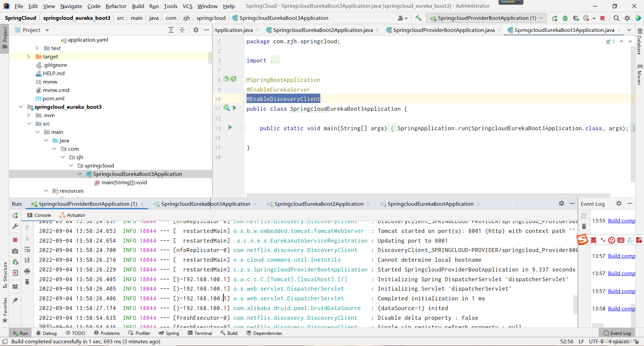Rerun application in Run panel

click(15, 215)
